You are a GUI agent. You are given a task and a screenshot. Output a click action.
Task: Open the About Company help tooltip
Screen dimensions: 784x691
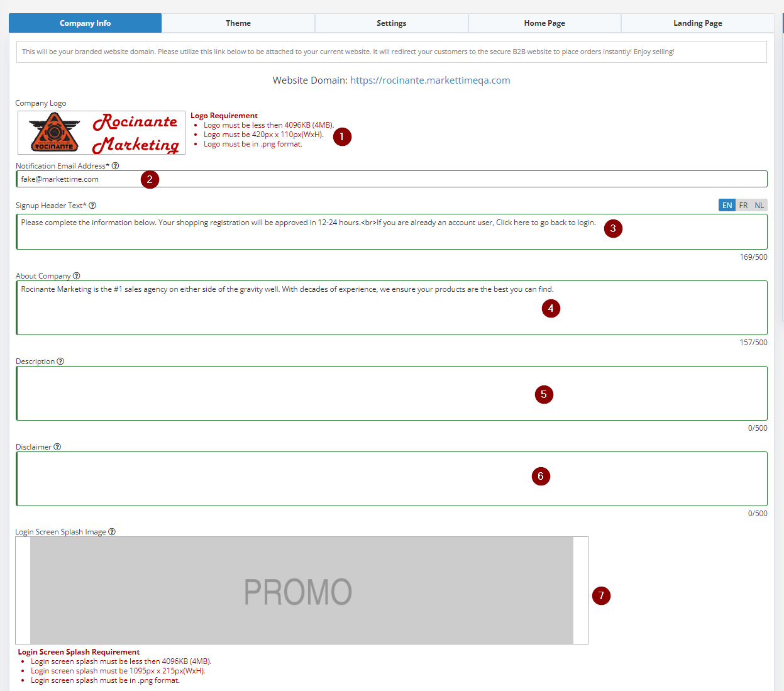point(75,275)
